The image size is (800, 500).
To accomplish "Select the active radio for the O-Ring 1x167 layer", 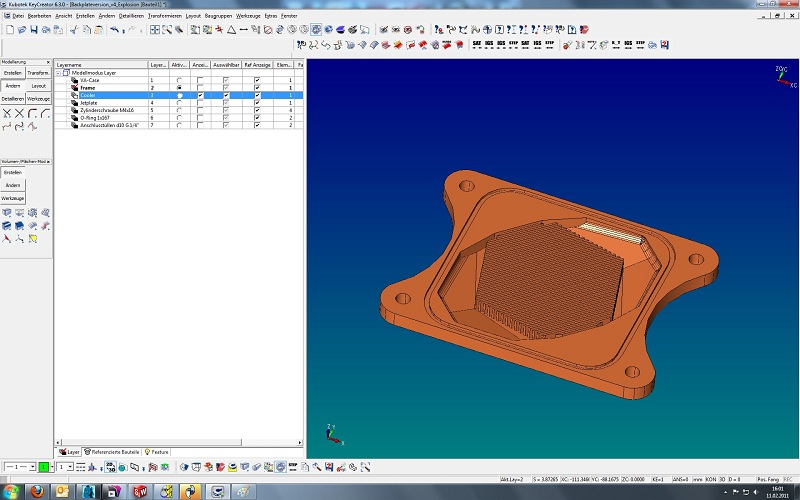I will (x=179, y=118).
